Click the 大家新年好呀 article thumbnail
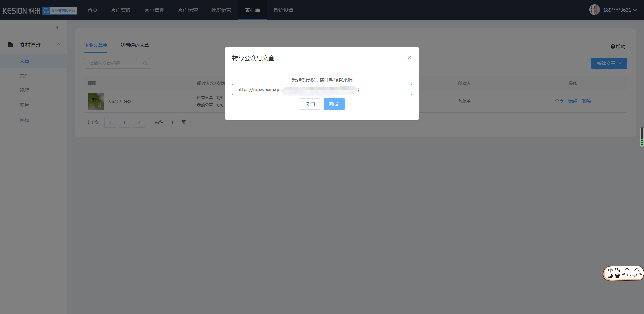The width and height of the screenshot is (644, 314). (96, 101)
